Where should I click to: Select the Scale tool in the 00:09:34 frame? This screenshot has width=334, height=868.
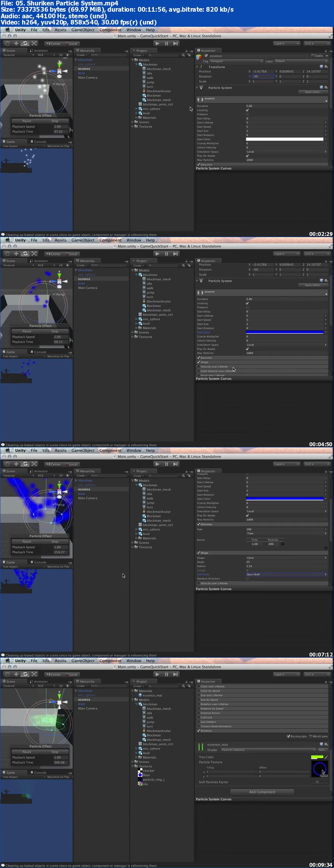point(34,674)
